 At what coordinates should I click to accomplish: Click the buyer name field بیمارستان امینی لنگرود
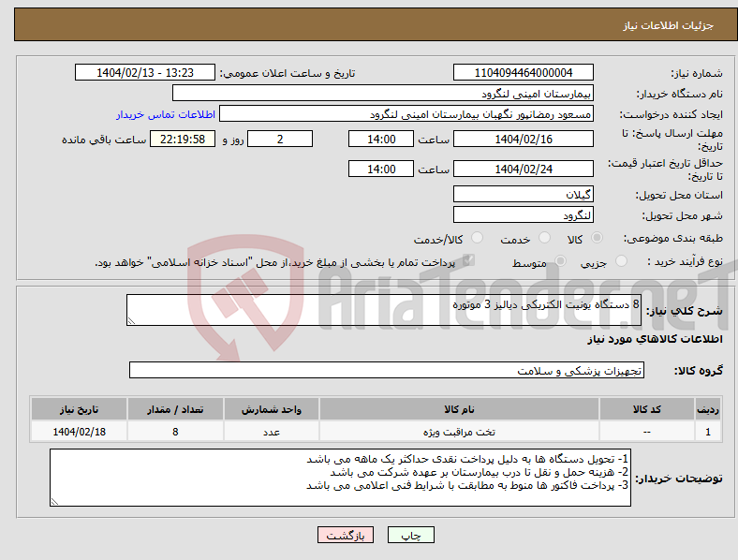coord(383,93)
